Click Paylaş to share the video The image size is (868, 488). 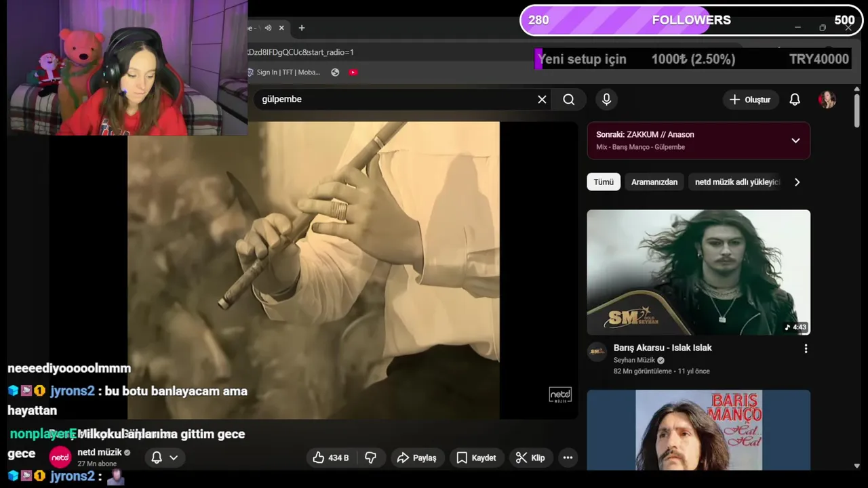(416, 457)
